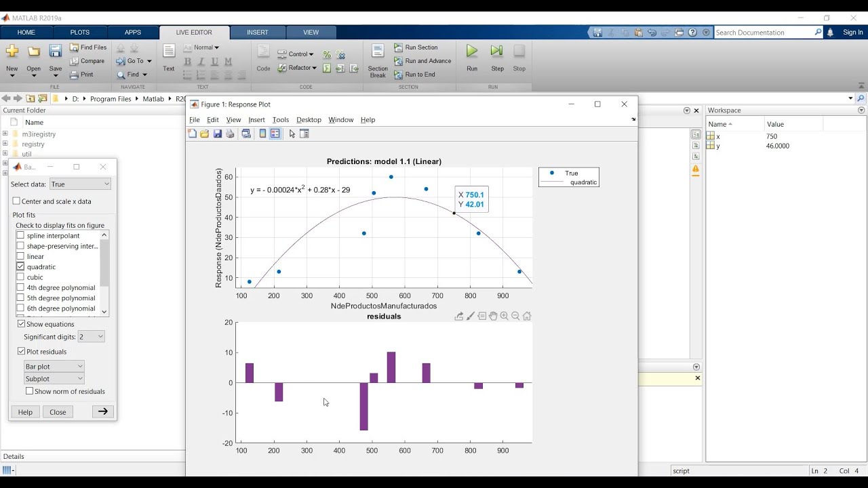Viewport: 868px width, 488px height.
Task: Check the shape-preserving interpolant fit
Action: (20, 246)
